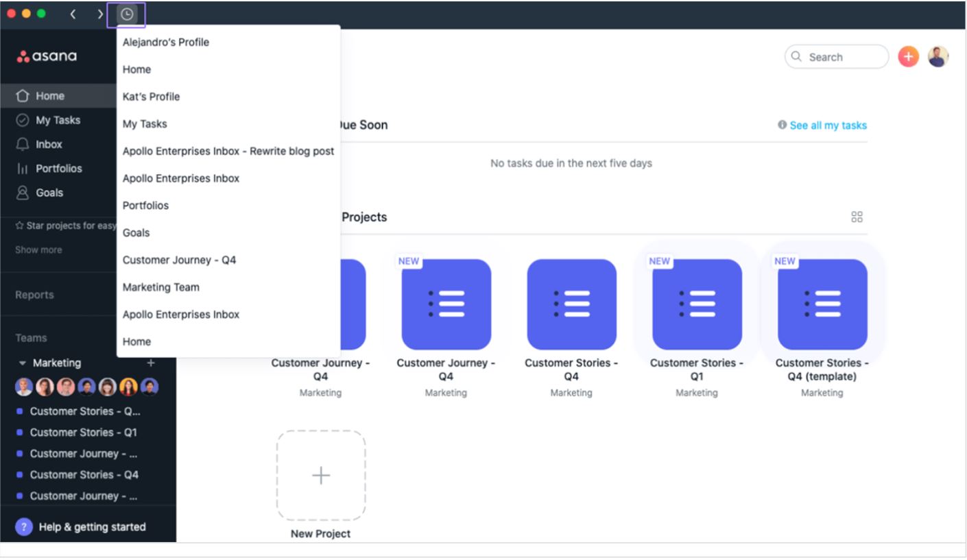Viewport: 967px width, 560px height.
Task: Add a project with plus beside Marketing
Action: (x=151, y=363)
